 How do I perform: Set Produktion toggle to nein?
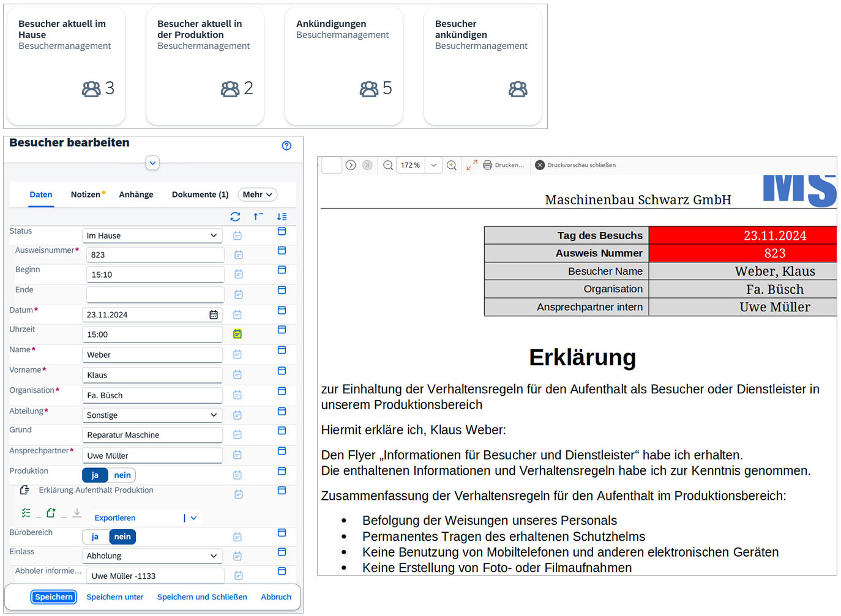click(122, 475)
